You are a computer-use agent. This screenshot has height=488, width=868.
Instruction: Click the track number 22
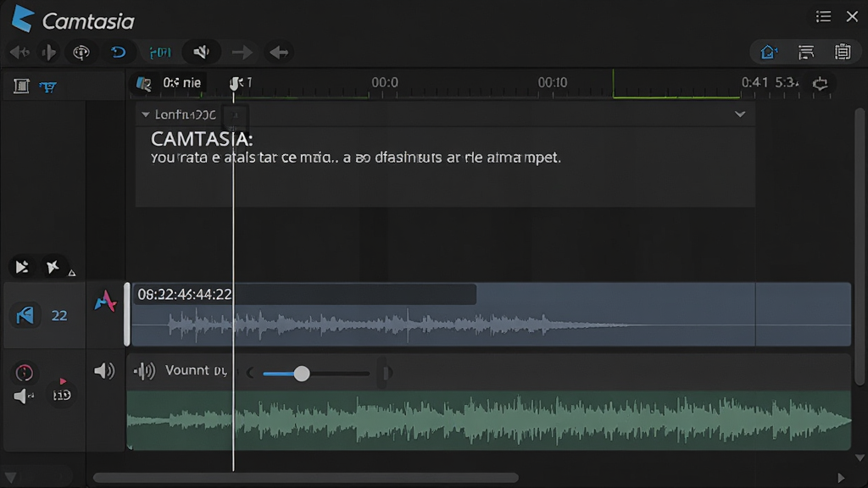pos(59,315)
